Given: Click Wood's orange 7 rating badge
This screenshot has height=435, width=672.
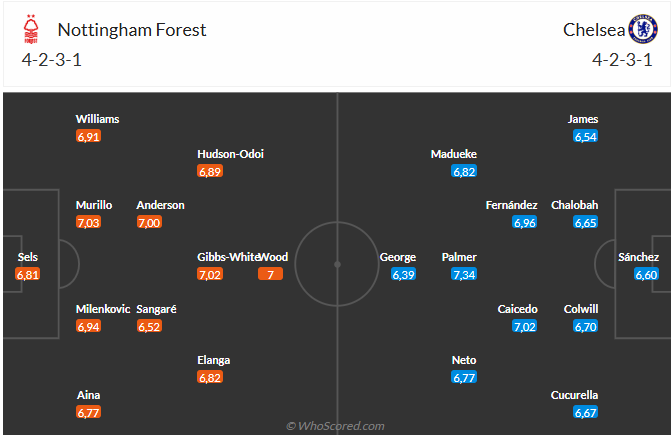Looking at the screenshot, I should [x=271, y=274].
